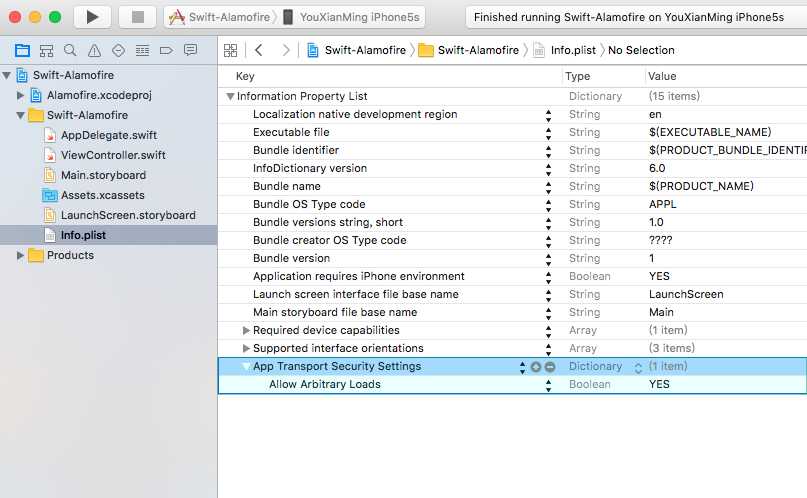Open the Breakpoint navigator
Viewport: 807px width, 498px height.
166,50
